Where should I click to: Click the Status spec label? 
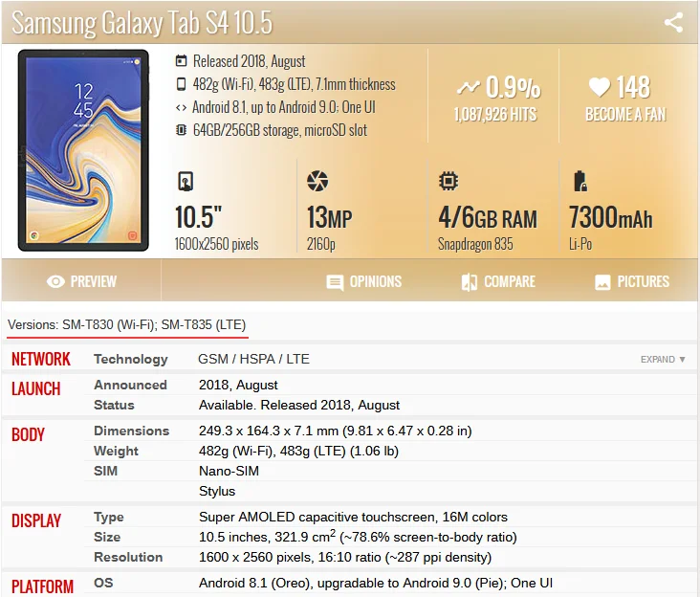(x=114, y=405)
